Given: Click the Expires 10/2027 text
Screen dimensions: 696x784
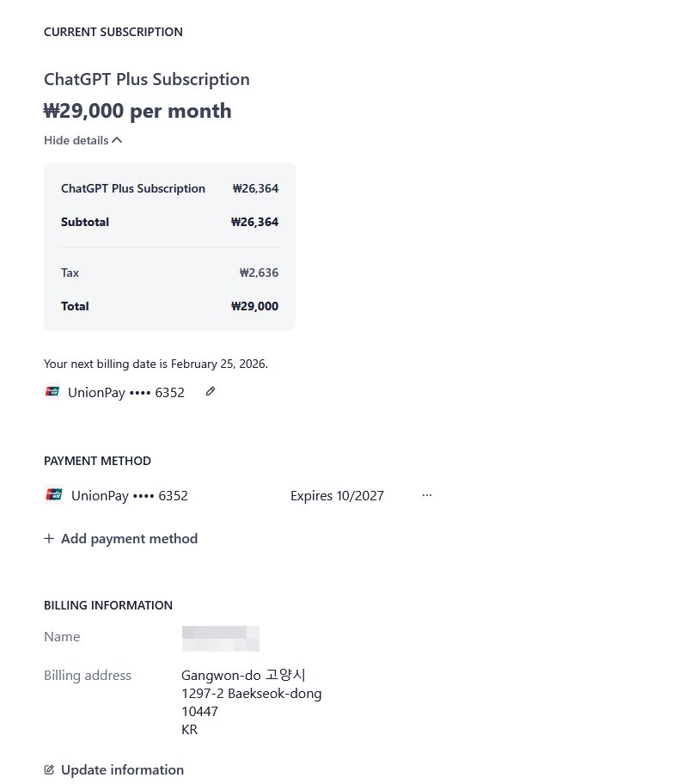Looking at the screenshot, I should click(337, 495).
